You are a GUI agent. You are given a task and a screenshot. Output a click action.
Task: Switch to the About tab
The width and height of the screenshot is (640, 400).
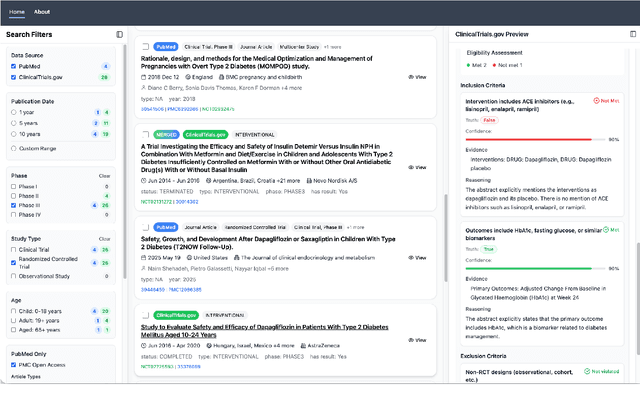42,11
